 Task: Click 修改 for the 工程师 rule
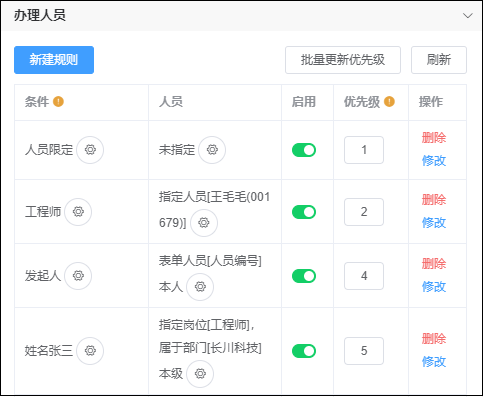434,222
